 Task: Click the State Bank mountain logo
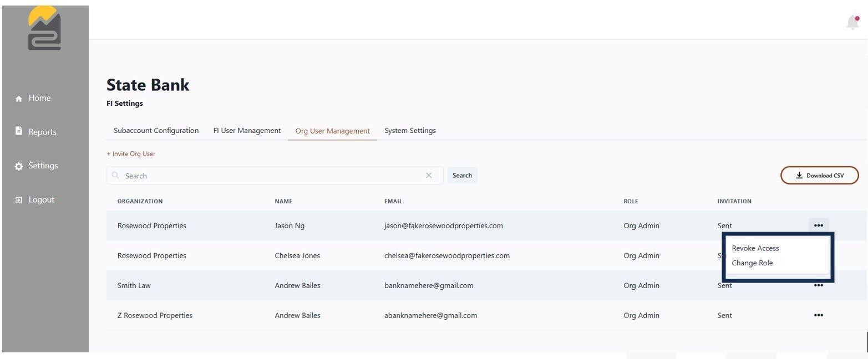click(44, 28)
